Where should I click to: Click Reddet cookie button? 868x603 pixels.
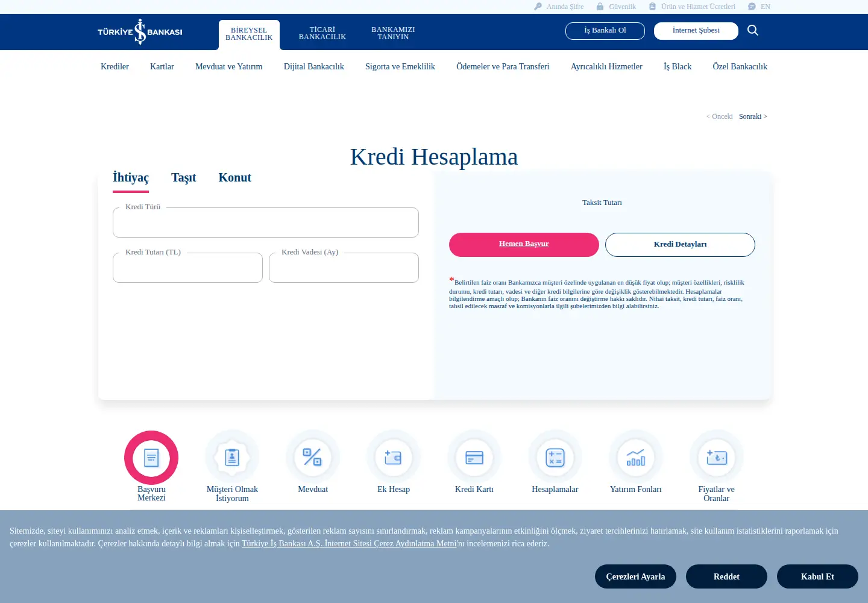tap(726, 576)
